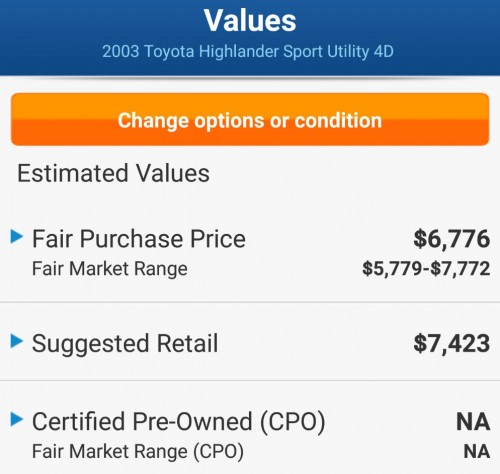Screen dimensions: 500x474
Task: Tap the Change options or condition button
Action: (250, 119)
